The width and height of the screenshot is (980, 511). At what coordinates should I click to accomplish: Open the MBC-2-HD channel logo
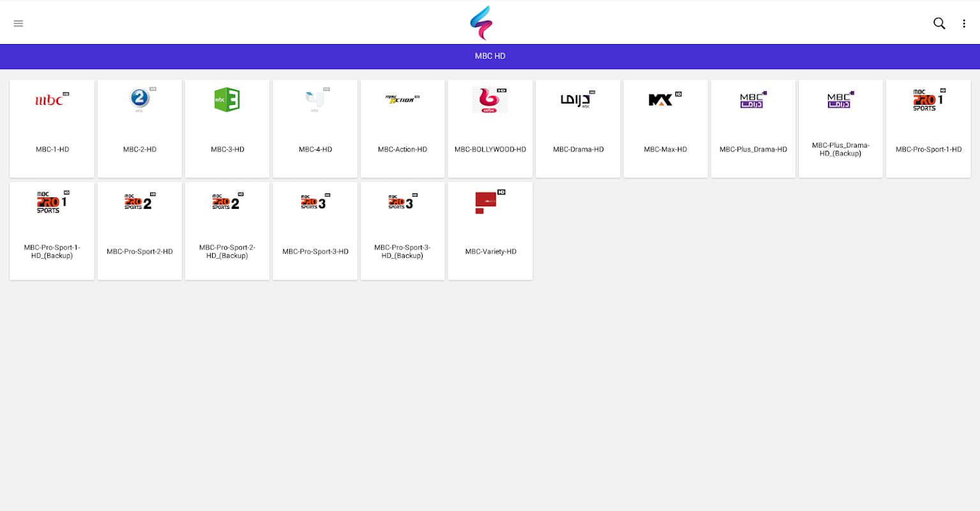coord(140,100)
